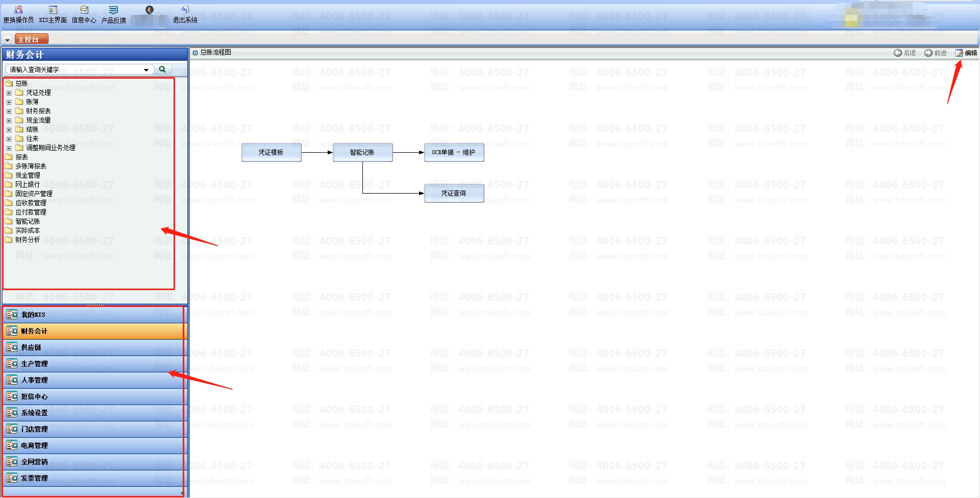Click the 凭证查询 flowchart node

[454, 193]
